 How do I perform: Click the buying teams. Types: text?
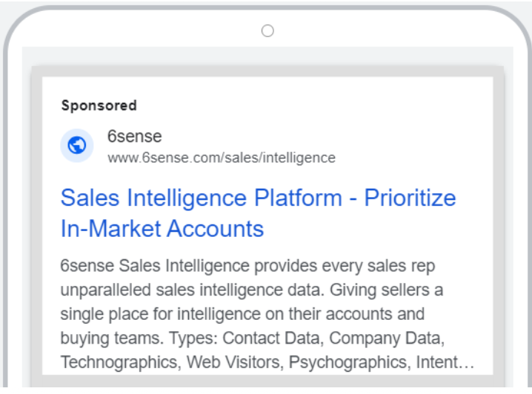(x=139, y=338)
